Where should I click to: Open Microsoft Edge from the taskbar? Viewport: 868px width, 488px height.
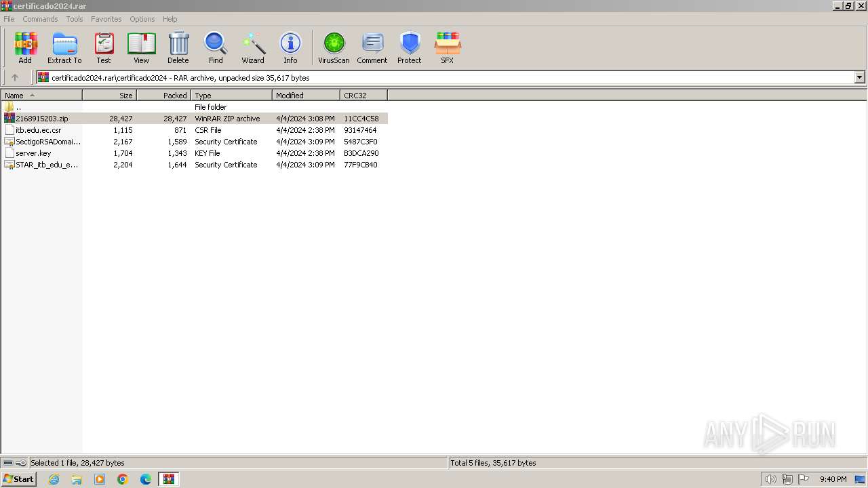tap(146, 479)
